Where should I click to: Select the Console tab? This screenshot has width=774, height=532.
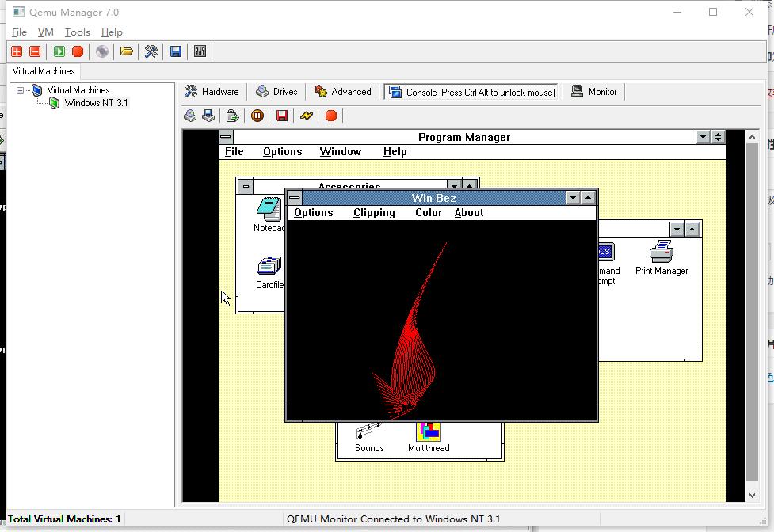[471, 92]
